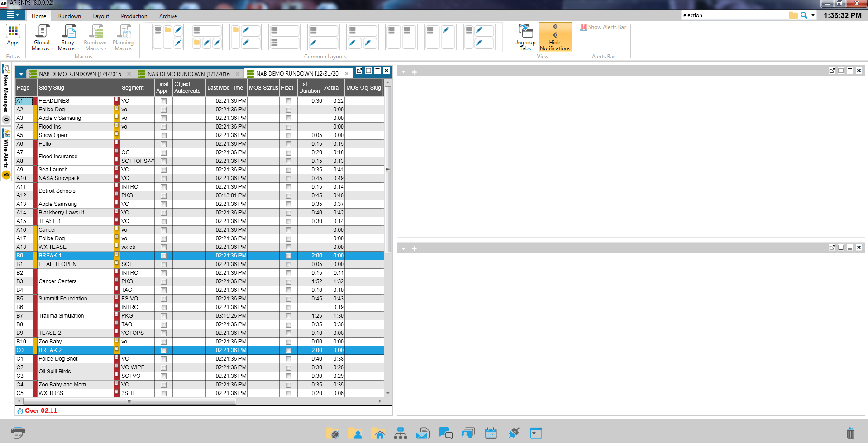Open Global Macros
Screen dimensions: 868x443
(42, 37)
